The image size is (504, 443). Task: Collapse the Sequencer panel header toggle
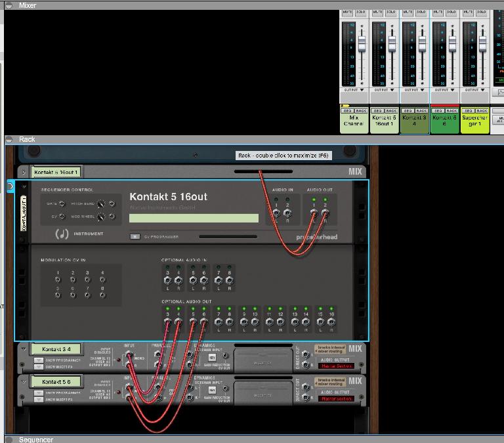(9, 440)
